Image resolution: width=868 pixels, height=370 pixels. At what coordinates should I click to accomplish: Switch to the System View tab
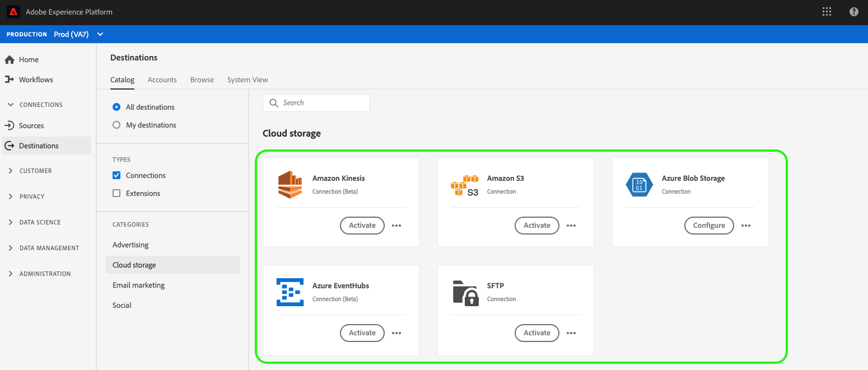pyautogui.click(x=248, y=80)
